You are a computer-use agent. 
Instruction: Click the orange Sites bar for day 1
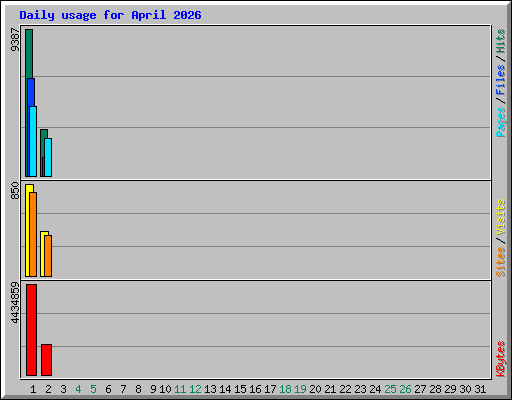pyautogui.click(x=33, y=234)
